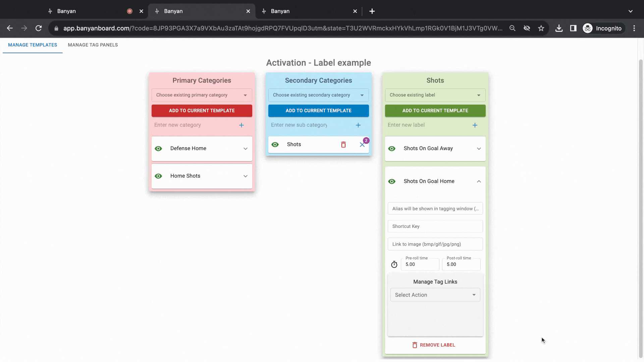Expand the Home Shots category

[246, 176]
